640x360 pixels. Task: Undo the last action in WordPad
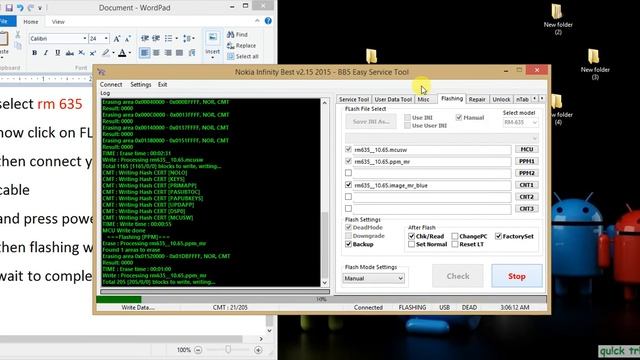pos(20,8)
